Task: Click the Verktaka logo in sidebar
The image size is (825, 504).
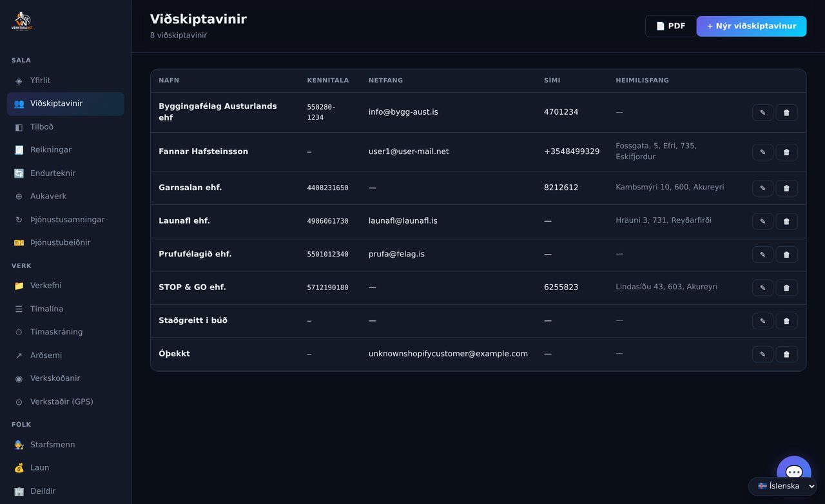Action: (21, 22)
